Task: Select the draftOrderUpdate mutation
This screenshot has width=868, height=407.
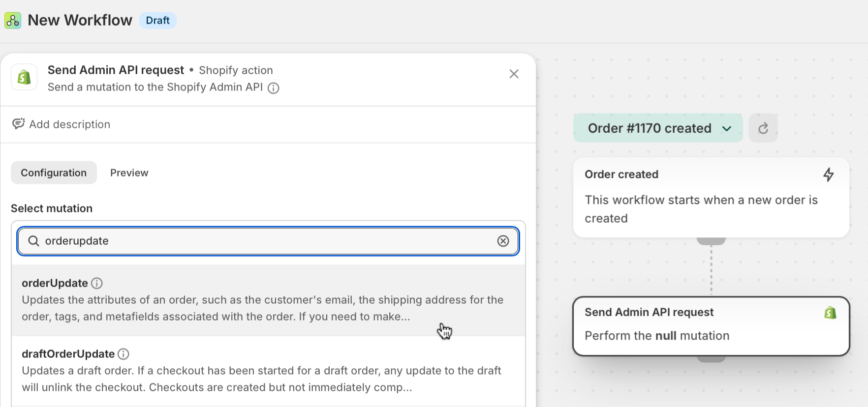Action: point(268,371)
